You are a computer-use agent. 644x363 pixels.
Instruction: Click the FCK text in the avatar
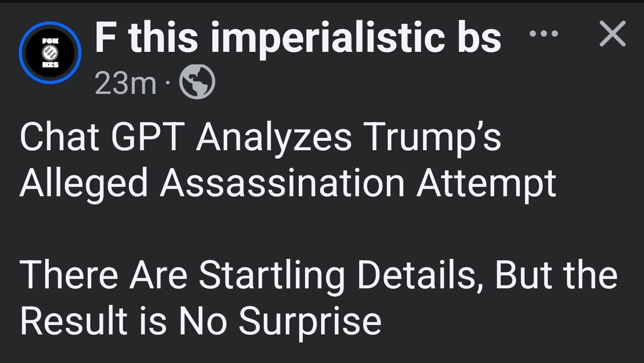[50, 41]
